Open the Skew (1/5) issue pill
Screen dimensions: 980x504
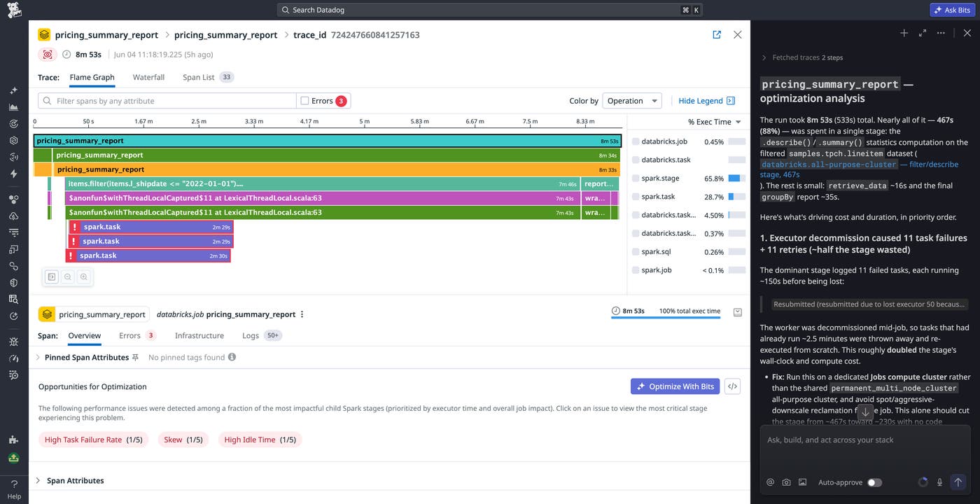click(183, 440)
